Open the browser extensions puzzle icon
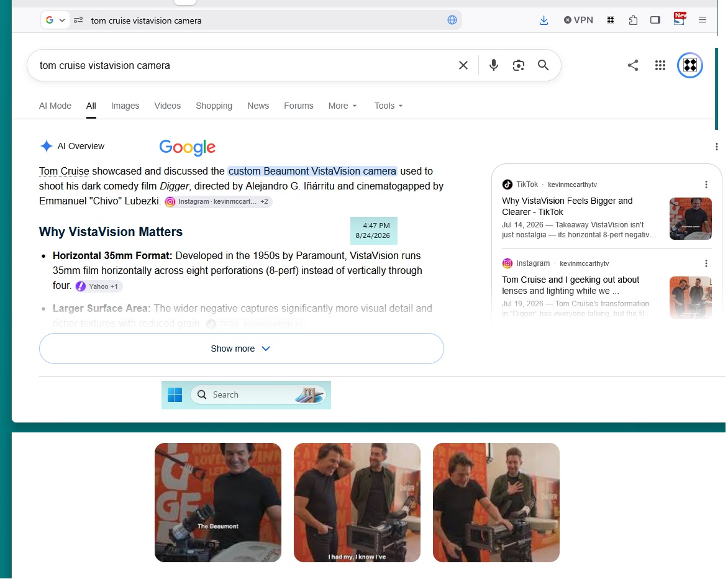Image resolution: width=728 pixels, height=579 pixels. click(633, 20)
